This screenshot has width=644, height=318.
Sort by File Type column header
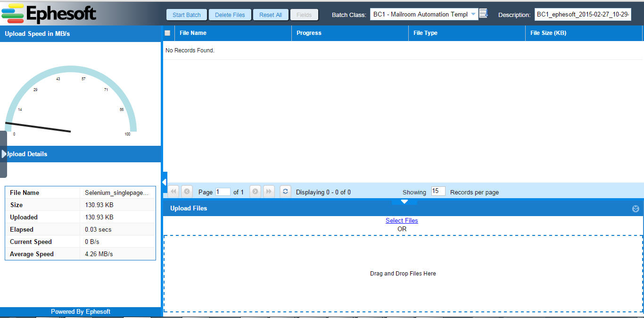[x=467, y=33]
